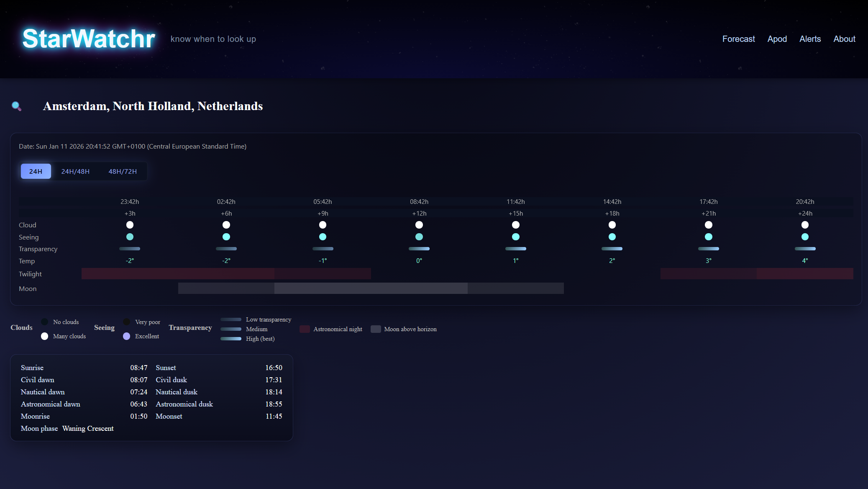Click the StarWatchr logo
Image resolution: width=868 pixels, height=489 pixels.
tap(89, 39)
